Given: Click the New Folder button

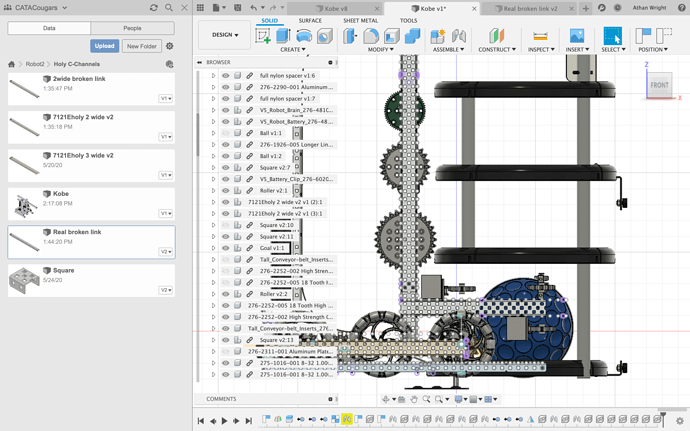Looking at the screenshot, I should point(141,46).
